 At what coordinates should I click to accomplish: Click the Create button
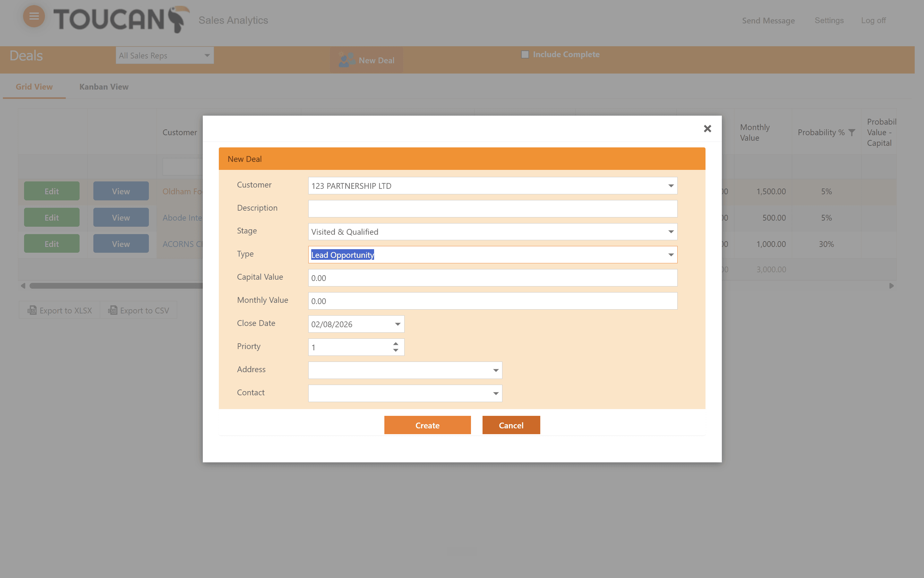427,425
